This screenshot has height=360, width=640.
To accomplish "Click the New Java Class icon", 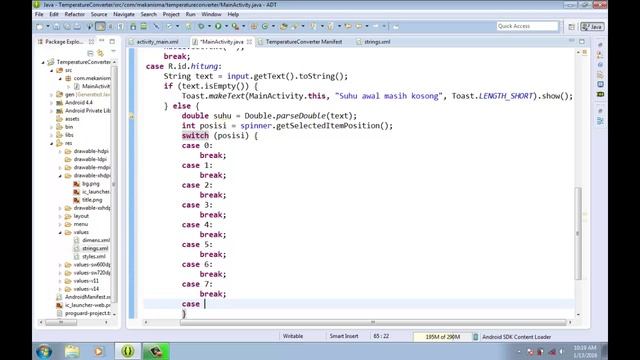I will pyautogui.click(x=265, y=27).
